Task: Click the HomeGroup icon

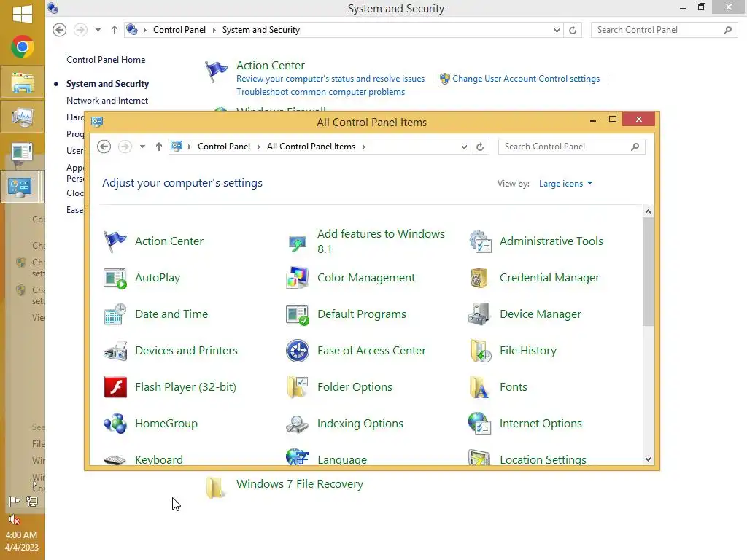Action: [115, 424]
